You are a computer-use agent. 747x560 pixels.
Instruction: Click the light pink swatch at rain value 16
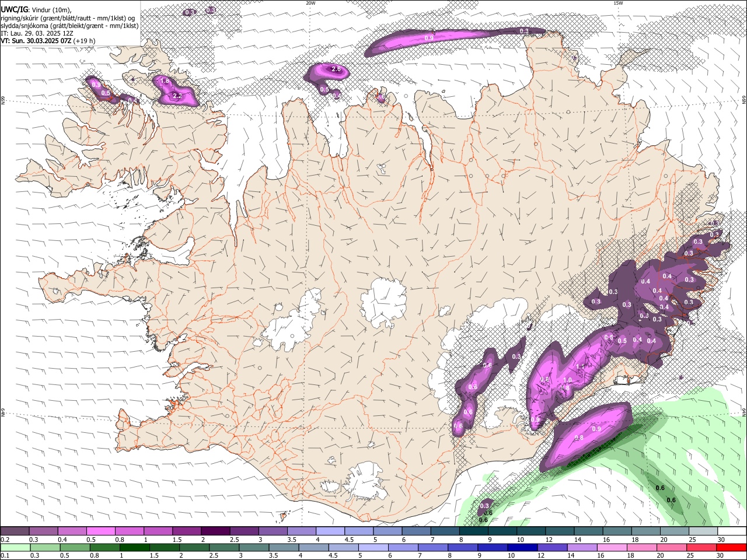pos(612,547)
